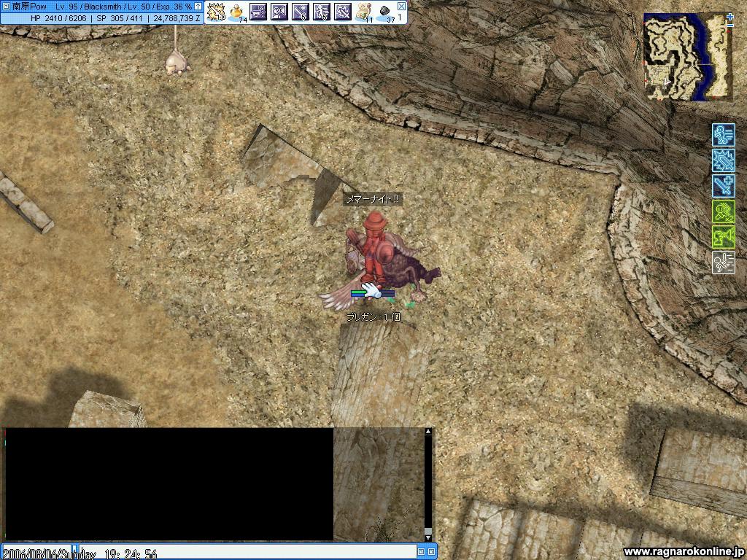Click the blue sword-with-plus status icon
Viewport: 747px width, 560px height.
pyautogui.click(x=723, y=186)
